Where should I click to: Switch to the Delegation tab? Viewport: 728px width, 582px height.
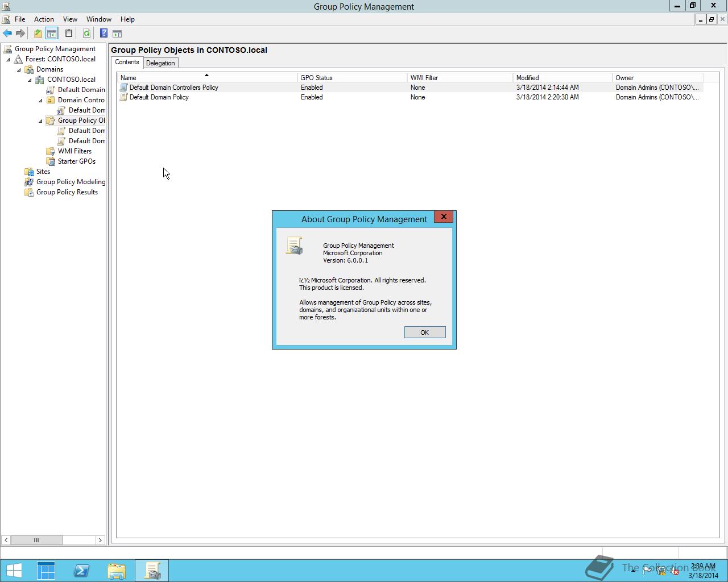click(x=160, y=63)
